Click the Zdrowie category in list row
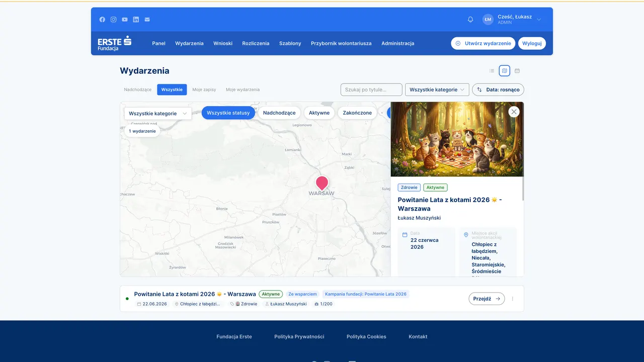Viewport: 644px width, 362px height. tap(244, 304)
